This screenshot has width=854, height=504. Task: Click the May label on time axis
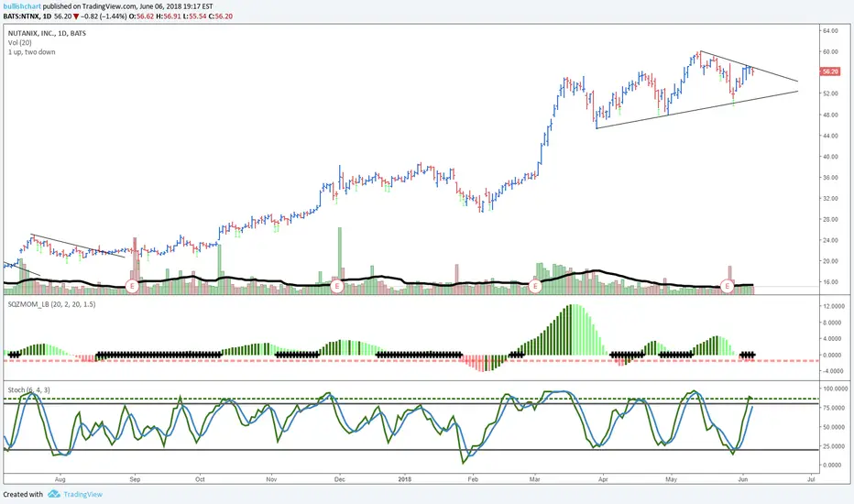pos(671,479)
